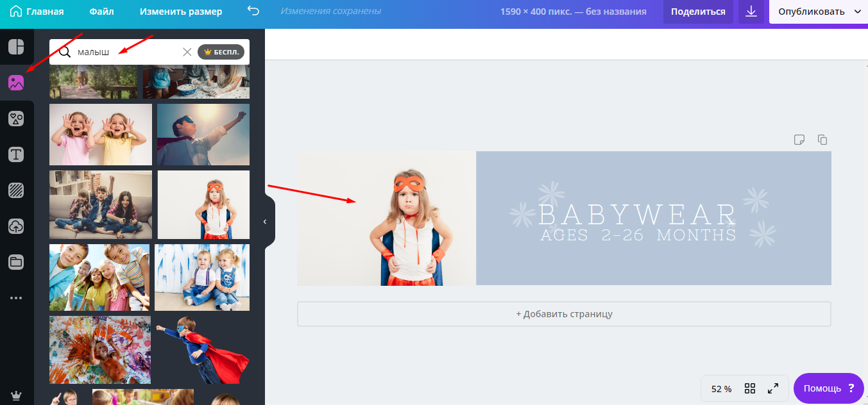Select the AGES 2-26 MONTHS text

pyautogui.click(x=638, y=235)
